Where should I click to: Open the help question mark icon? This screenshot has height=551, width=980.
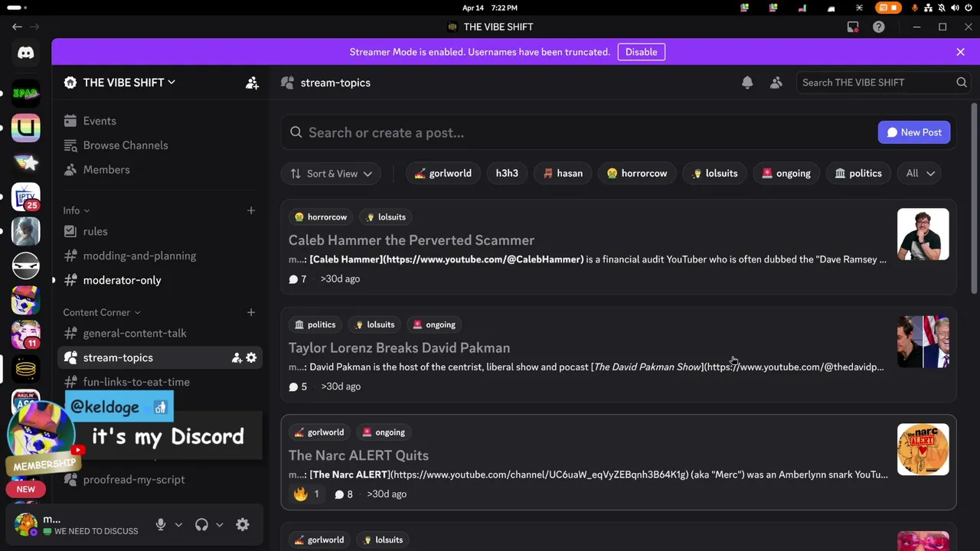pyautogui.click(x=879, y=27)
